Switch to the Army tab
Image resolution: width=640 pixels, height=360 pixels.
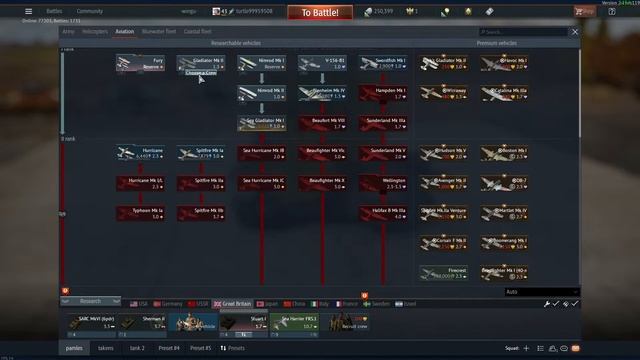68,31
